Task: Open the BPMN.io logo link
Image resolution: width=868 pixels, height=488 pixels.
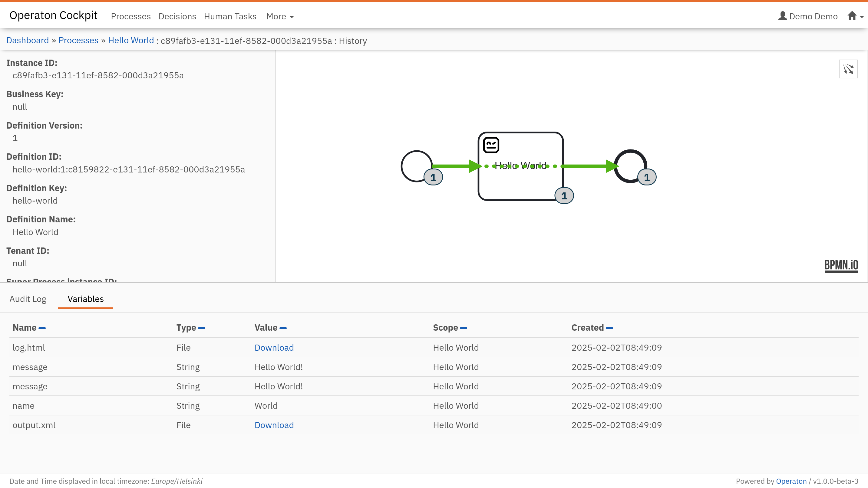Action: pyautogui.click(x=841, y=265)
